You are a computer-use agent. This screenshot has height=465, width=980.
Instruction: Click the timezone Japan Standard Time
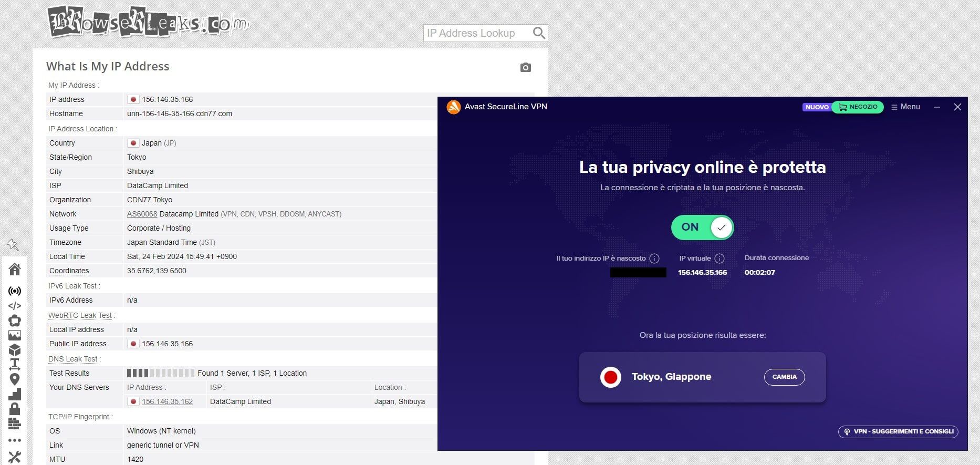171,242
